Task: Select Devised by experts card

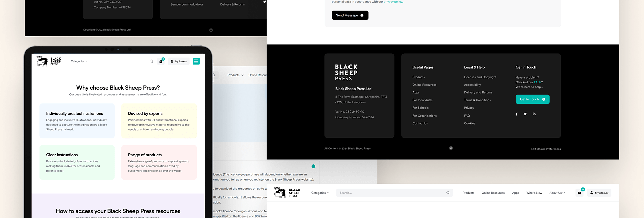Action: (x=159, y=121)
